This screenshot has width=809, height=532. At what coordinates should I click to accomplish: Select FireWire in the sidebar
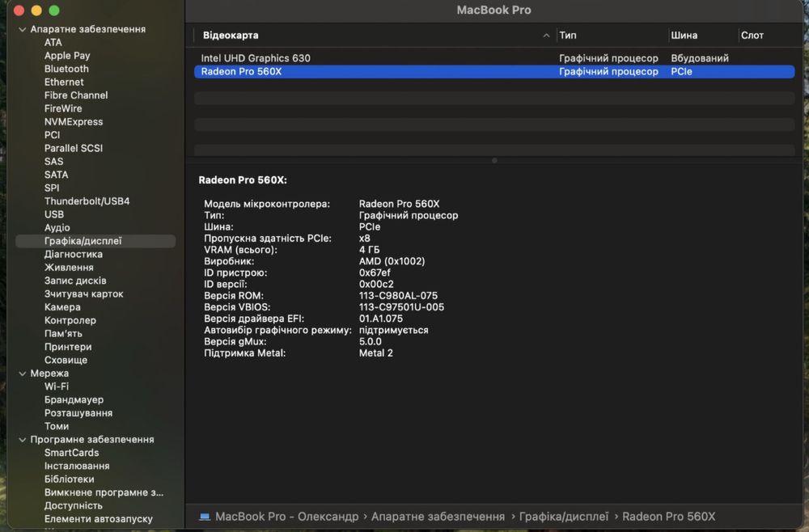coord(63,109)
